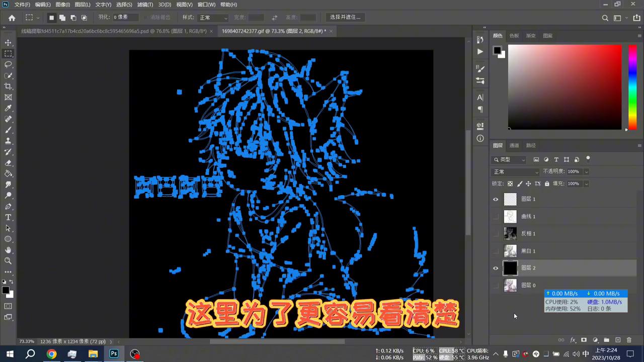
Task: Show the 曲线 1 layer
Action: [496, 216]
